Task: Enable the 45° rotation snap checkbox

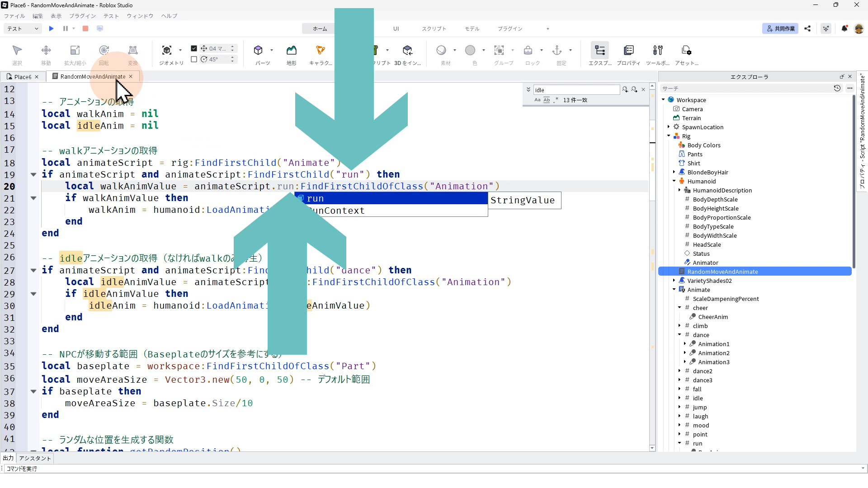Action: point(194,59)
